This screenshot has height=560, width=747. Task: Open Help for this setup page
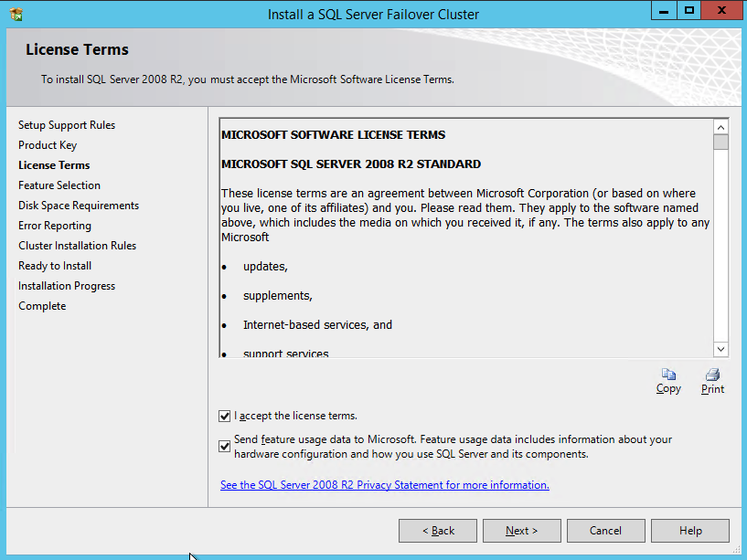(690, 531)
